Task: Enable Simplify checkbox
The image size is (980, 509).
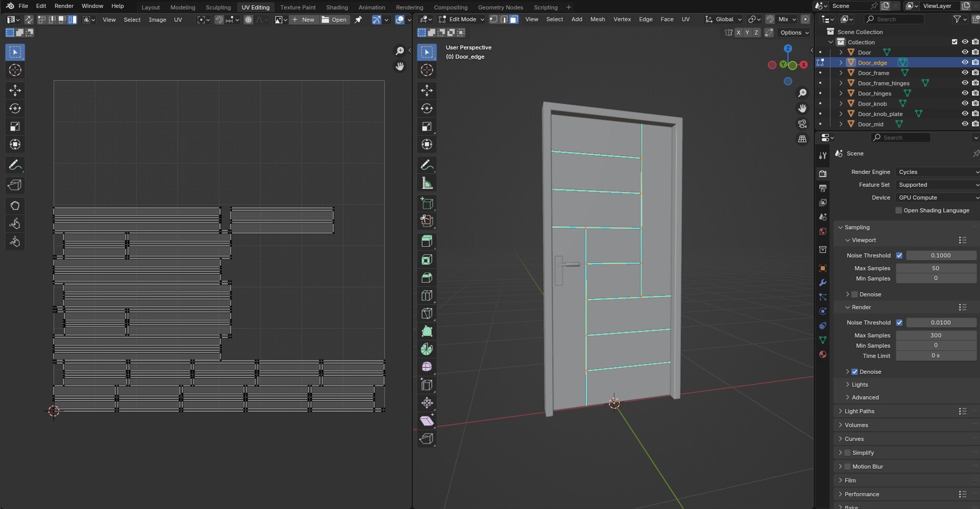Action: (x=847, y=453)
